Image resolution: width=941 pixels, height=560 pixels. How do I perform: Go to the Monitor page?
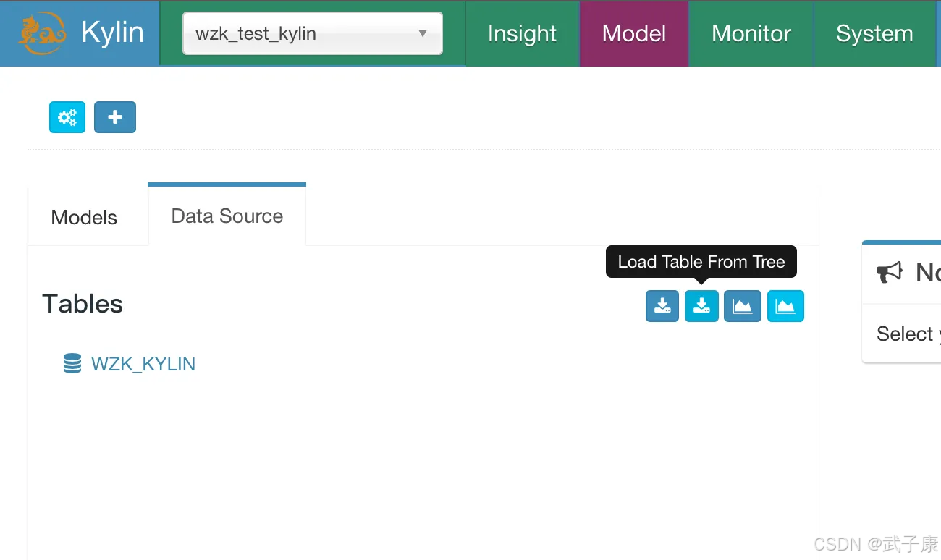[751, 33]
